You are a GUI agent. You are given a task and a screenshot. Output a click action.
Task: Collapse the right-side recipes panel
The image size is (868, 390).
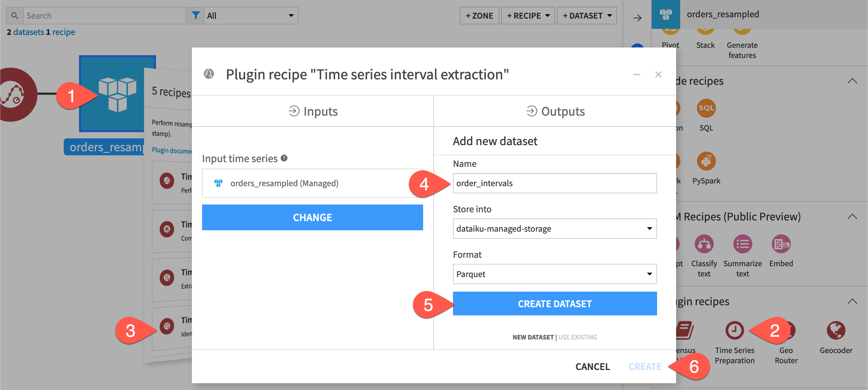852,81
